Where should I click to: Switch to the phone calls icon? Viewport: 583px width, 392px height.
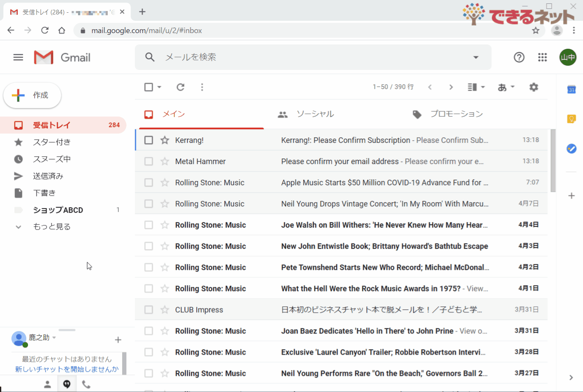[86, 384]
